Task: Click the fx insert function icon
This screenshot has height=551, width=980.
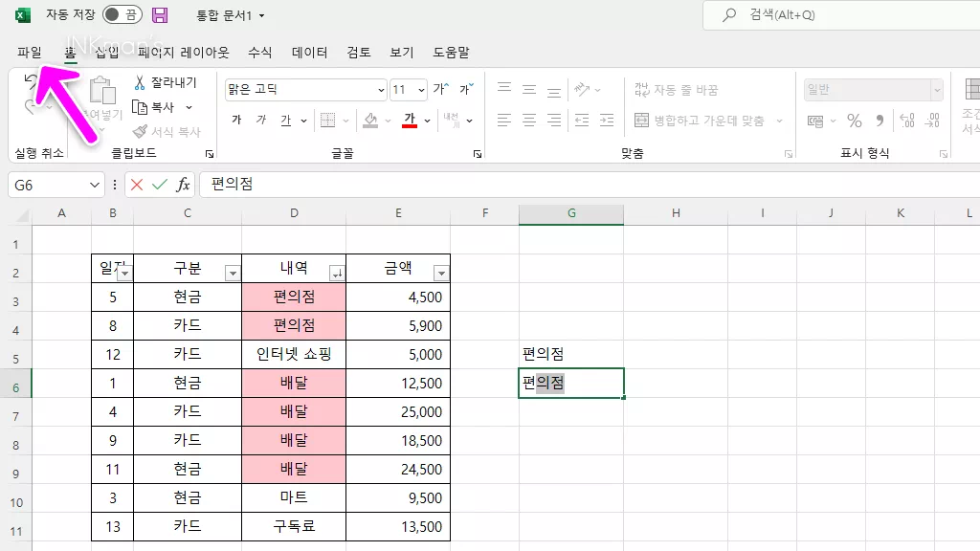Action: [183, 185]
